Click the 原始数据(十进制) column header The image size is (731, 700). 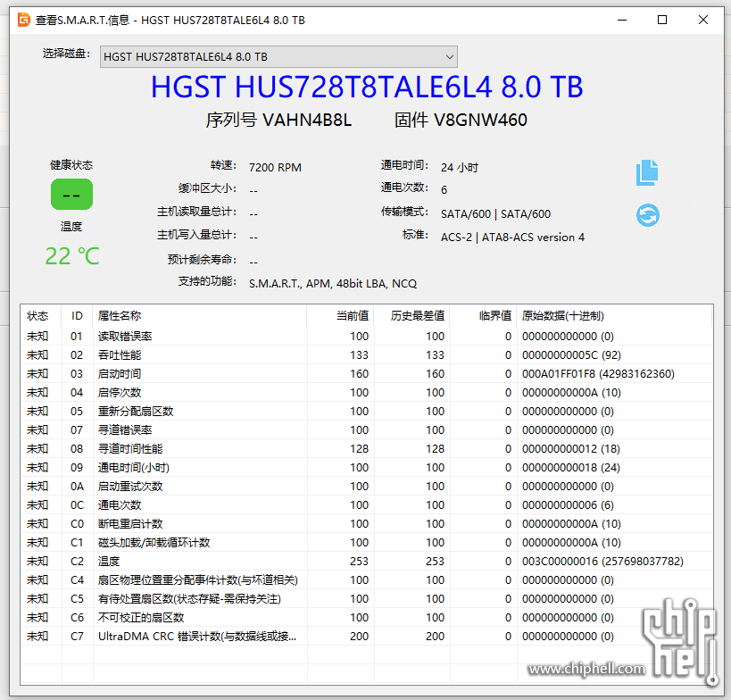[614, 316]
